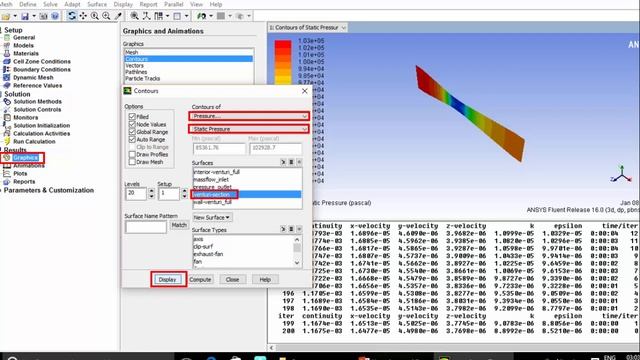640x360 pixels.
Task: Click the gray square mesh-display toolbar icon
Action: click(221, 16)
